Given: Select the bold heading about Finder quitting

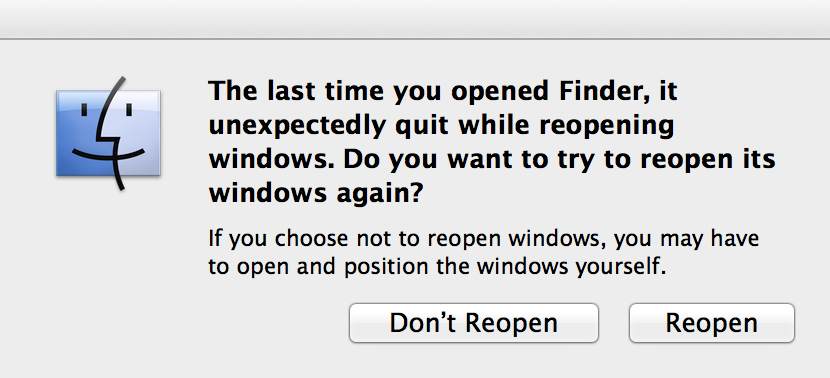Looking at the screenshot, I should pyautogui.click(x=492, y=142).
